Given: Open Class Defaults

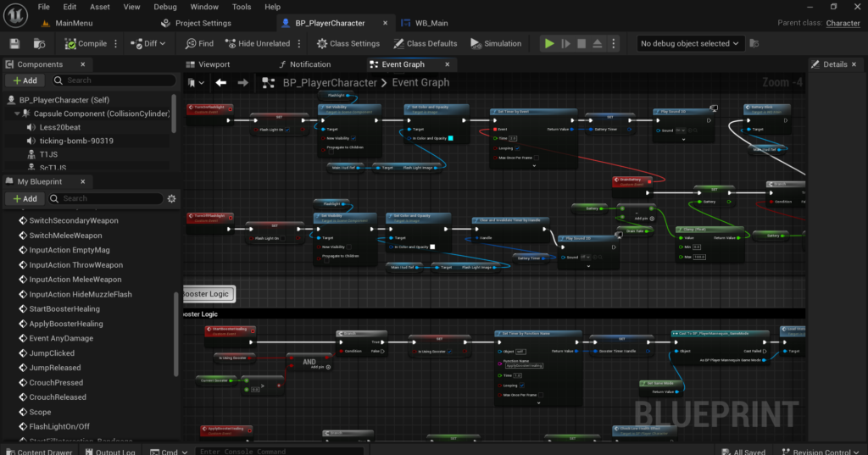Looking at the screenshot, I should [x=426, y=44].
